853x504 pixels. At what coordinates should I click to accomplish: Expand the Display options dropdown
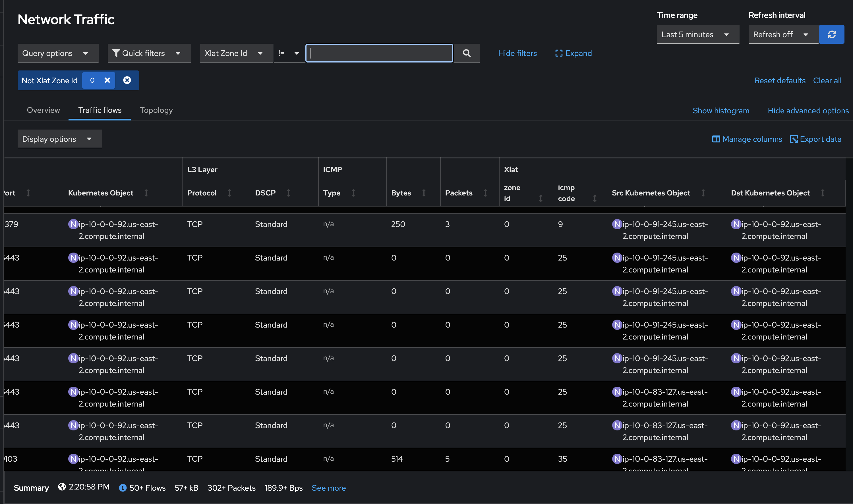[60, 139]
